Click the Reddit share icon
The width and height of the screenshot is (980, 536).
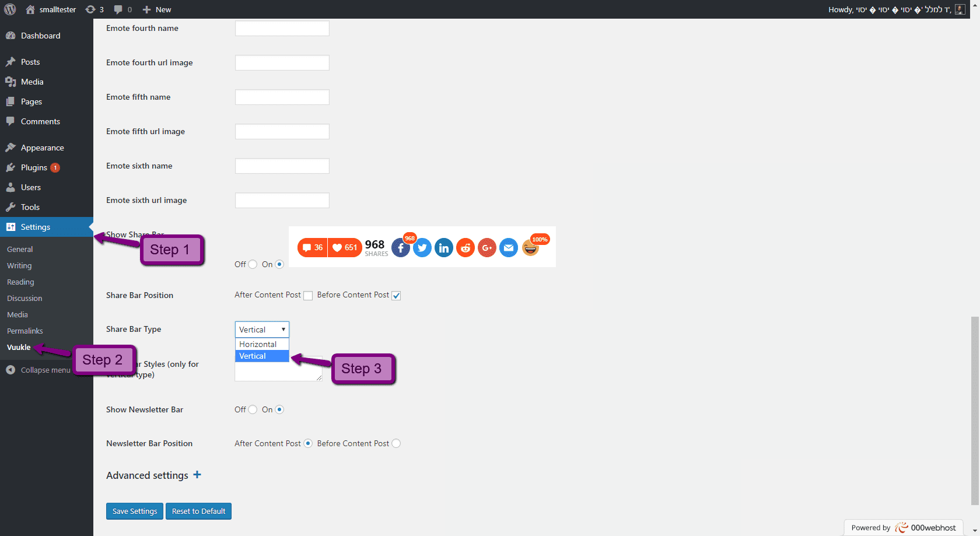466,248
